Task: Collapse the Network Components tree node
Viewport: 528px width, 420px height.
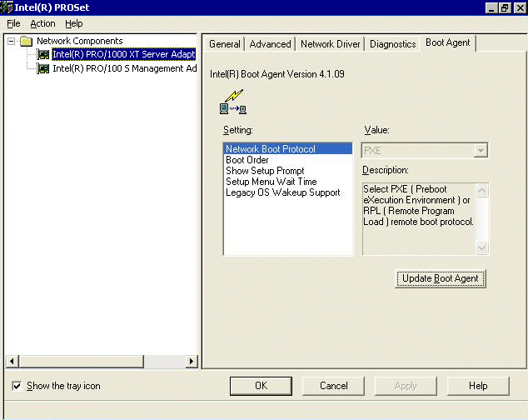Action: tap(11, 41)
